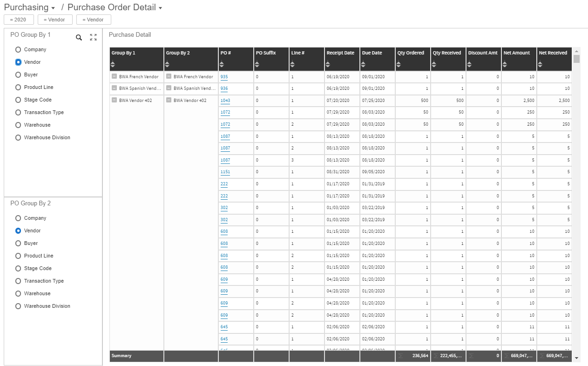Open the Purchase Order Detail dropdown

[x=160, y=7]
